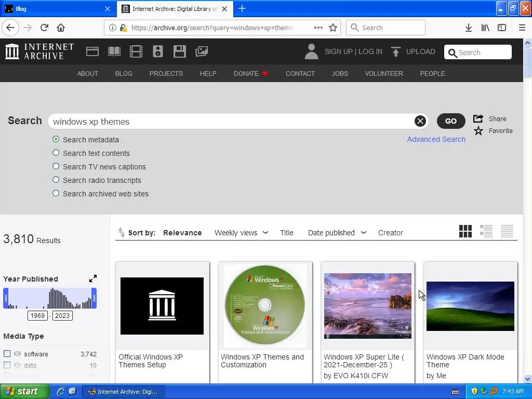Select Search archived web sites option
The image size is (532, 399).
pyautogui.click(x=56, y=193)
